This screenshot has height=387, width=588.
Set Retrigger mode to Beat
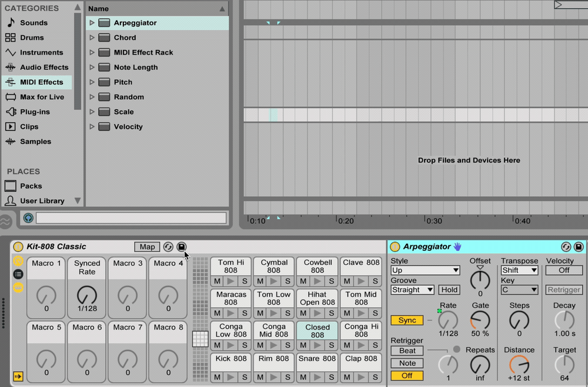[407, 351]
